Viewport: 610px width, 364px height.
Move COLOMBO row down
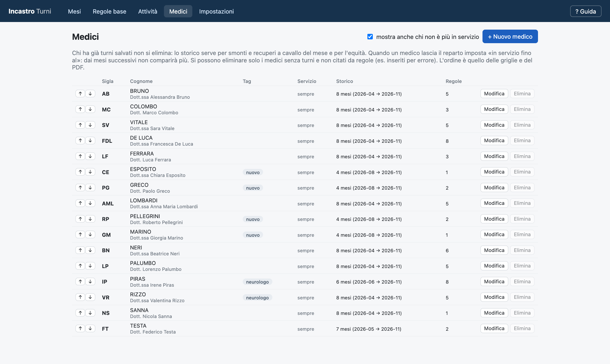point(90,109)
